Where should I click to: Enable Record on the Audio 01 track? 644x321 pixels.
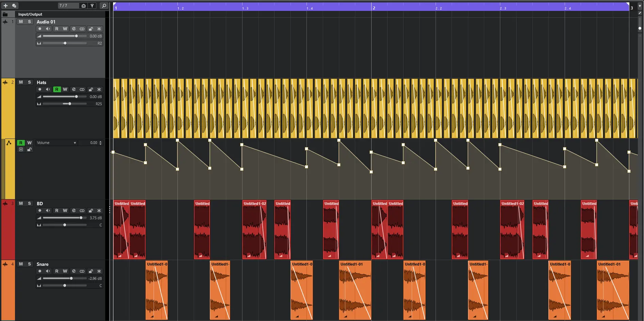point(40,29)
